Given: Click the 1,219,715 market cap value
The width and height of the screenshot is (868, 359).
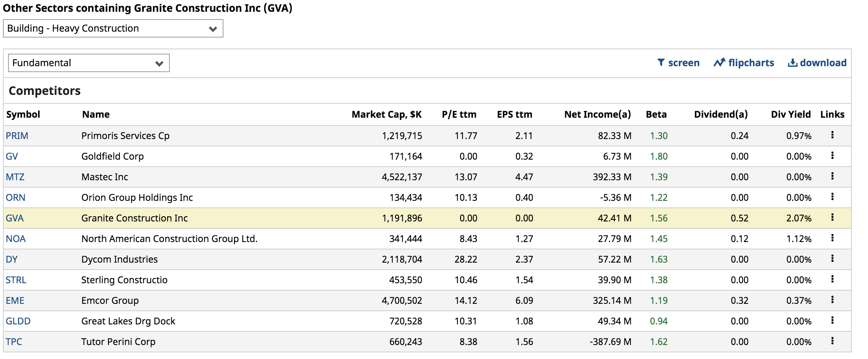Looking at the screenshot, I should (402, 136).
